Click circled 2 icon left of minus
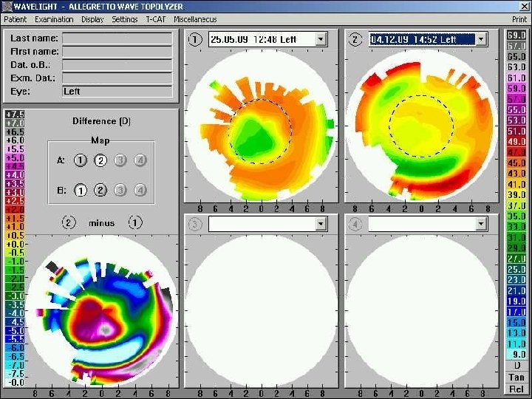The width and height of the screenshot is (532, 399). pos(69,223)
